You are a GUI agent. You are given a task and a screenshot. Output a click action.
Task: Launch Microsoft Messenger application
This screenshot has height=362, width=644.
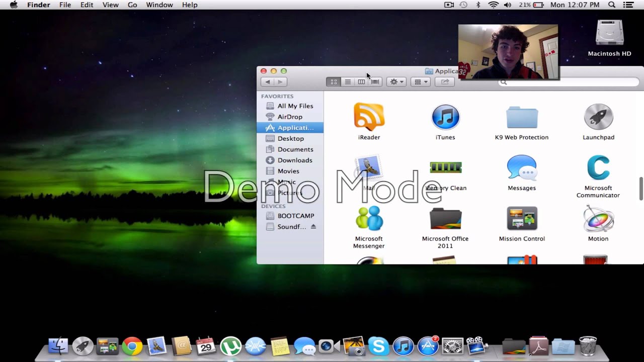369,218
